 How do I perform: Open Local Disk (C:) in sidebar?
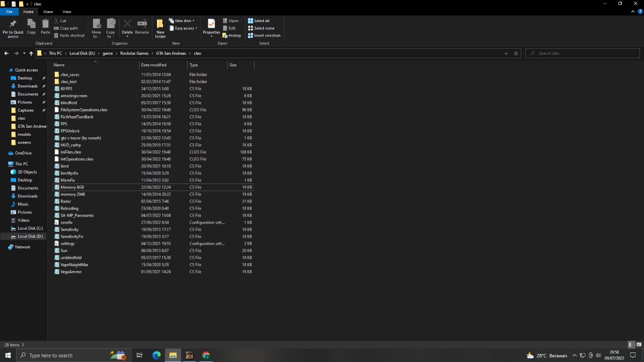coord(30,228)
